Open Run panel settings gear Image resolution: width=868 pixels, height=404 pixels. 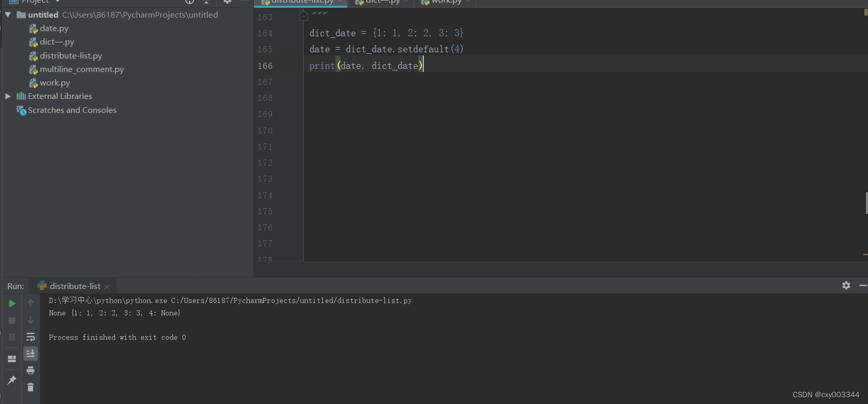[x=846, y=285]
